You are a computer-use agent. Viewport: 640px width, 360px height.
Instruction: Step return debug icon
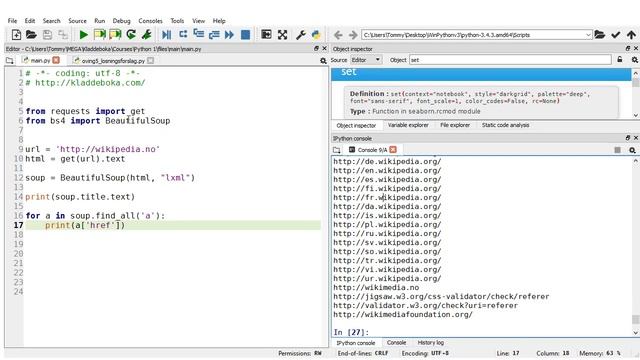click(x=214, y=35)
